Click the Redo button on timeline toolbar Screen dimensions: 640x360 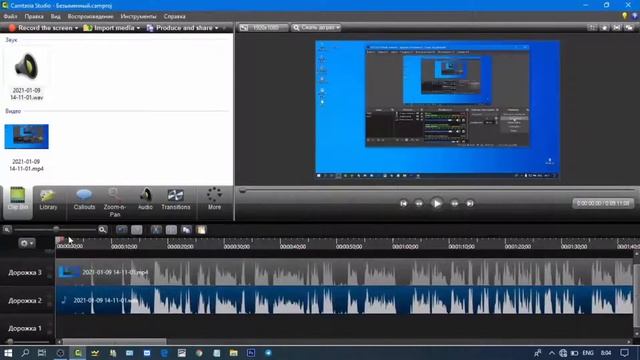click(137, 230)
